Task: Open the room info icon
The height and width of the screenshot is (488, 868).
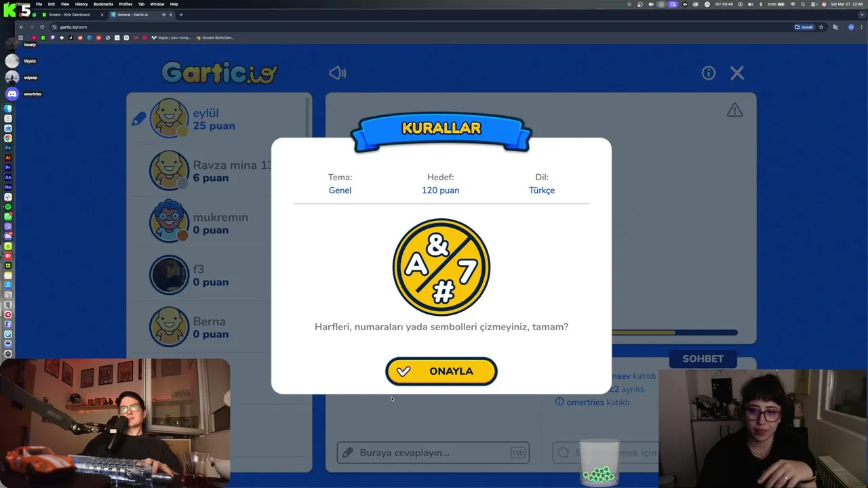Action: (709, 73)
